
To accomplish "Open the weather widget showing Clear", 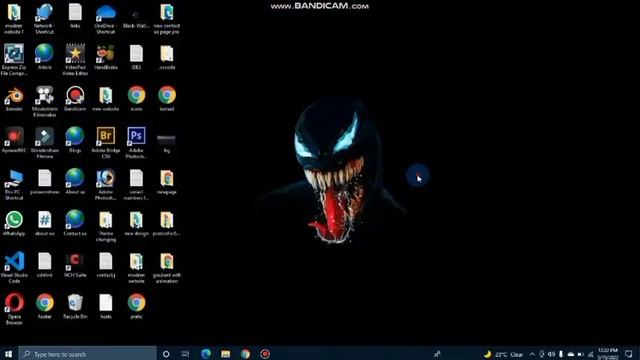I will (504, 354).
